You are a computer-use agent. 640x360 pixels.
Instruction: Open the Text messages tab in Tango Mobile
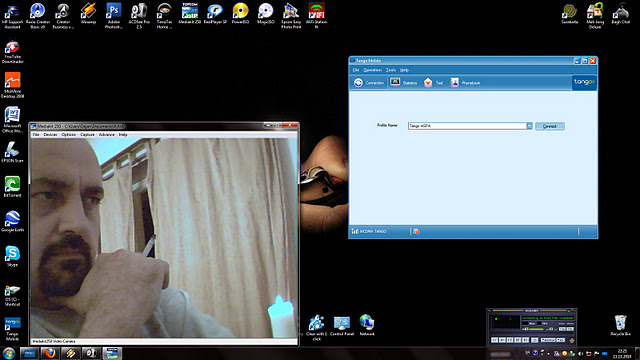coord(433,83)
